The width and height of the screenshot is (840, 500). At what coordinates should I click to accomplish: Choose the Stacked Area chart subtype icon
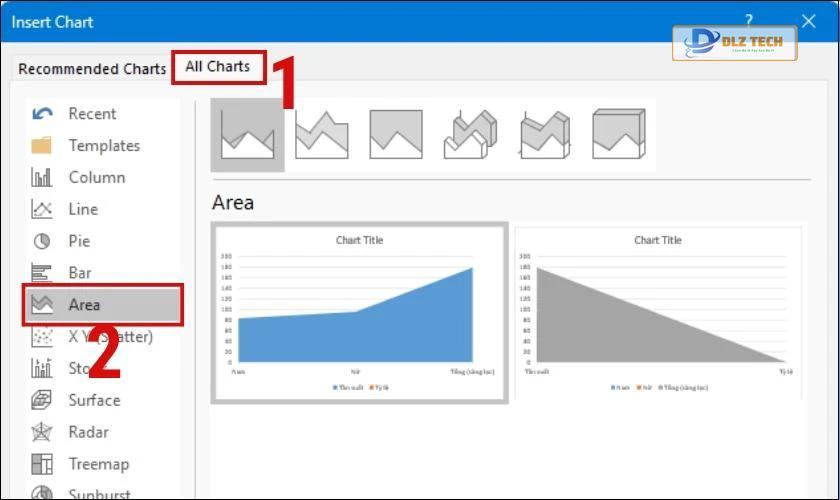pos(321,135)
